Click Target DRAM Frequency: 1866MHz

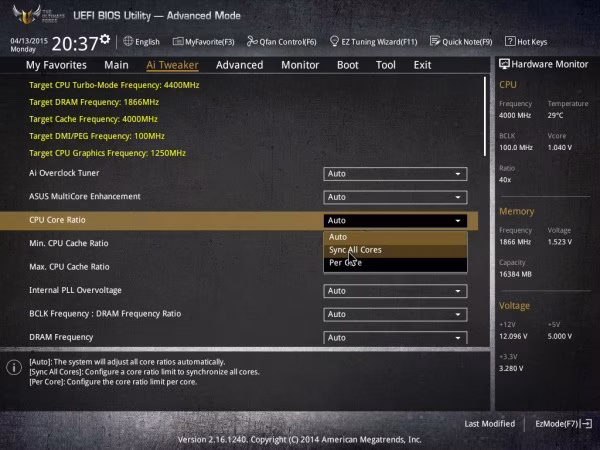pos(94,102)
